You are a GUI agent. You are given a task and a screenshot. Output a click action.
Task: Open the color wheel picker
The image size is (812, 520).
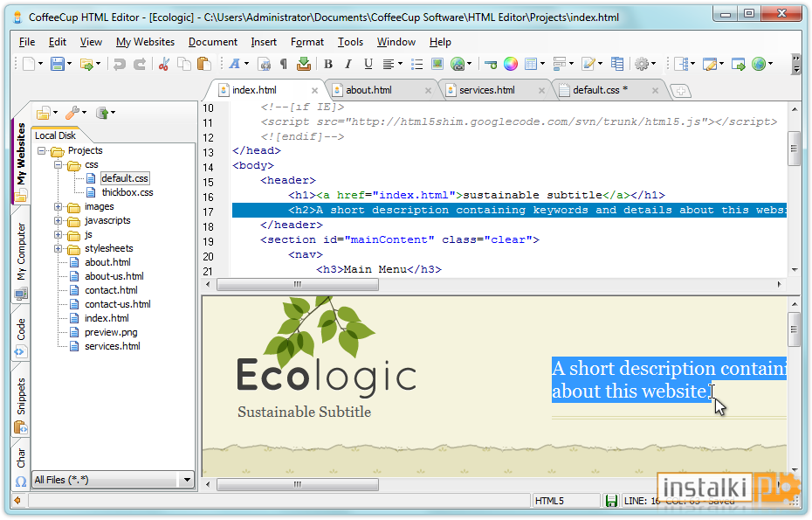tap(511, 64)
